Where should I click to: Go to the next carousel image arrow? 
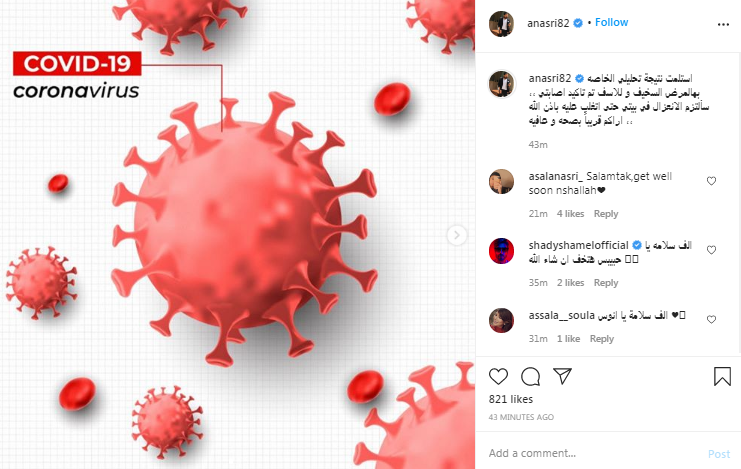(457, 235)
